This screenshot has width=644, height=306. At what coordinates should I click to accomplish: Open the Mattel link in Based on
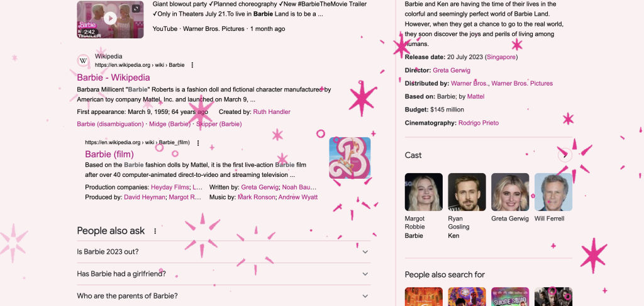[475, 97]
